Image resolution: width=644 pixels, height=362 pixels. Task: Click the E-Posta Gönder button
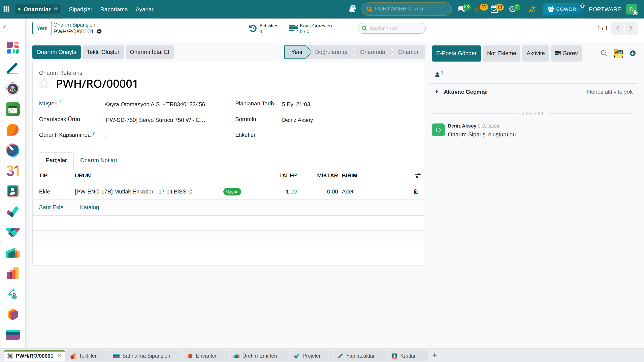[456, 53]
